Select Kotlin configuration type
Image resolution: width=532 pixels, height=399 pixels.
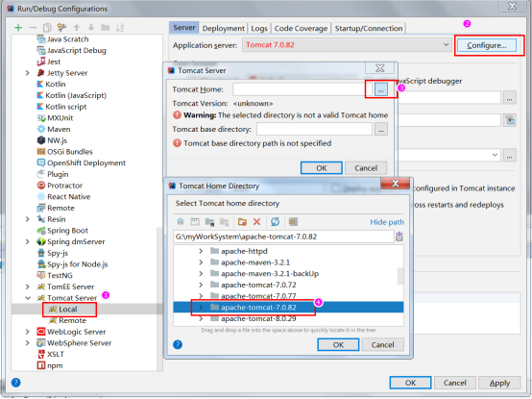[51, 85]
